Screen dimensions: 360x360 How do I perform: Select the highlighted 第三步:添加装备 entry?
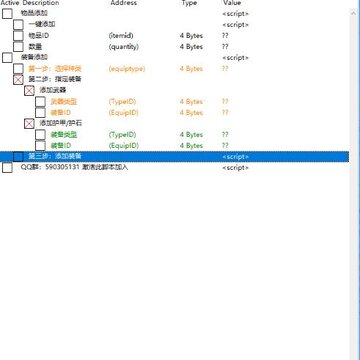point(55,156)
